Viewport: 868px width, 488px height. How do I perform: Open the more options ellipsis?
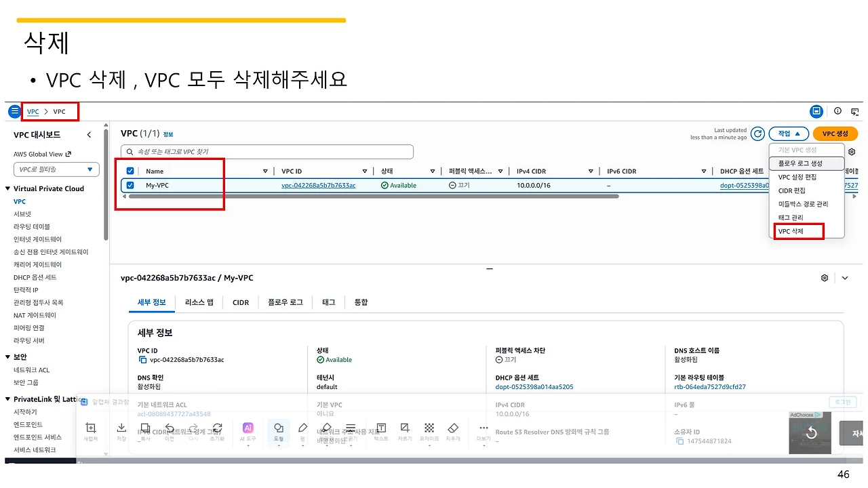[x=484, y=428]
